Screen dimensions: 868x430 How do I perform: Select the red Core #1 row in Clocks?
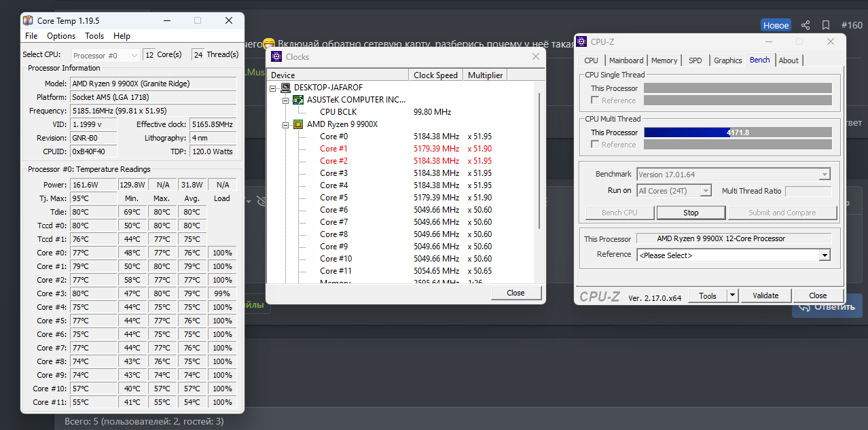click(401, 149)
